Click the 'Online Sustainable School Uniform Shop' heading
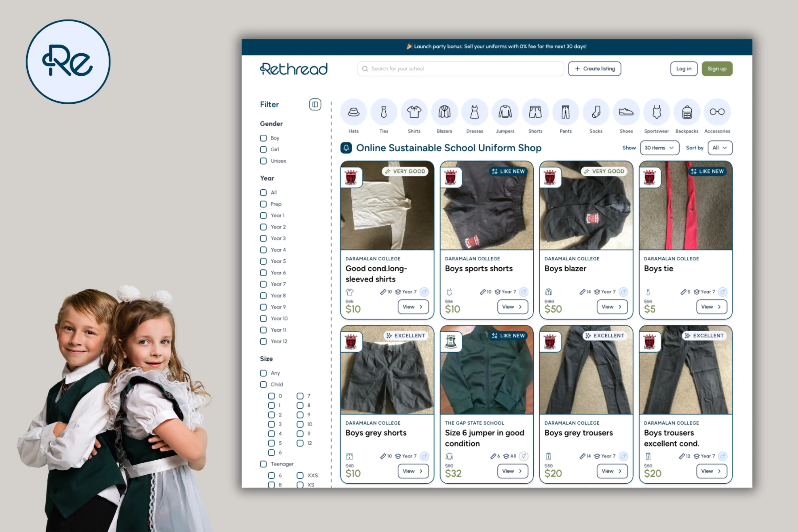This screenshot has width=798, height=532. 449,148
